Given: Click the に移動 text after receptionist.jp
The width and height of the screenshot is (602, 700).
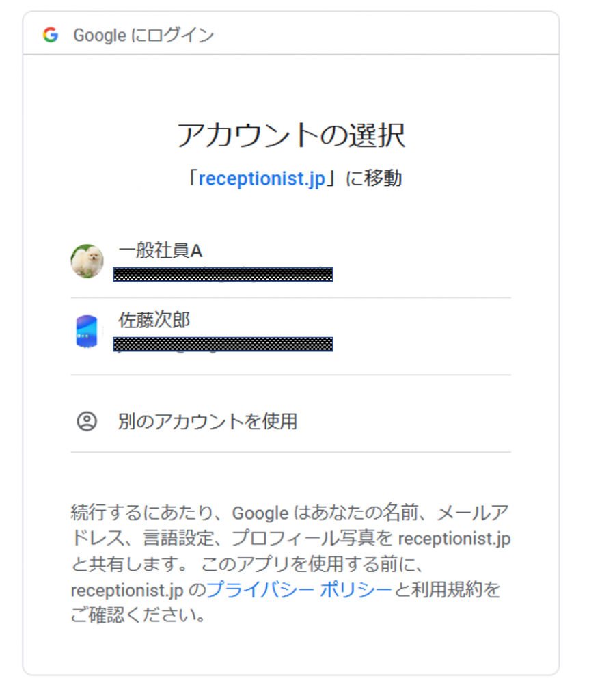Looking at the screenshot, I should click(x=373, y=179).
